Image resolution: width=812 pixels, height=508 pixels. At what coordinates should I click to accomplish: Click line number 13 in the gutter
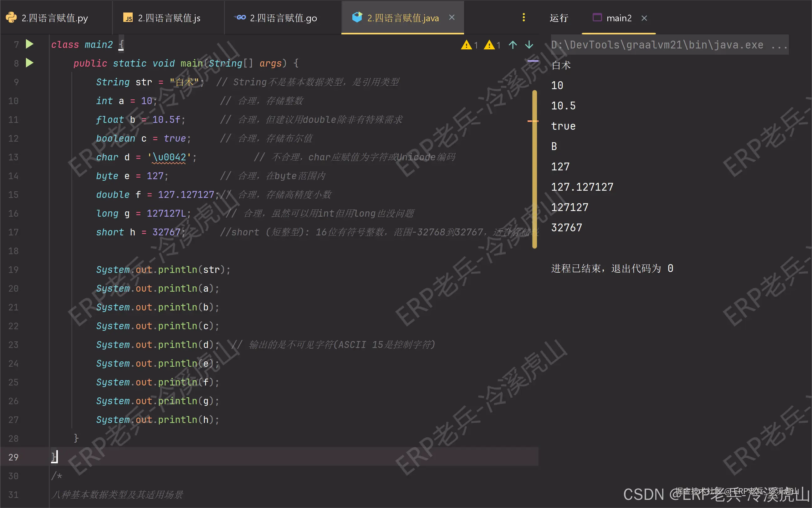(x=13, y=157)
